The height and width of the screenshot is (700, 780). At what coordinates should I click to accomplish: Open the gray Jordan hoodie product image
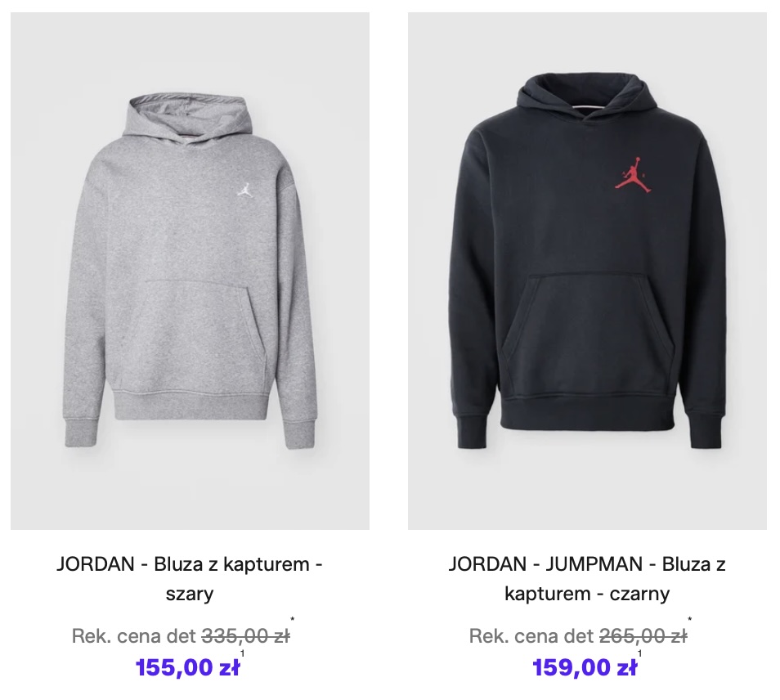190,271
